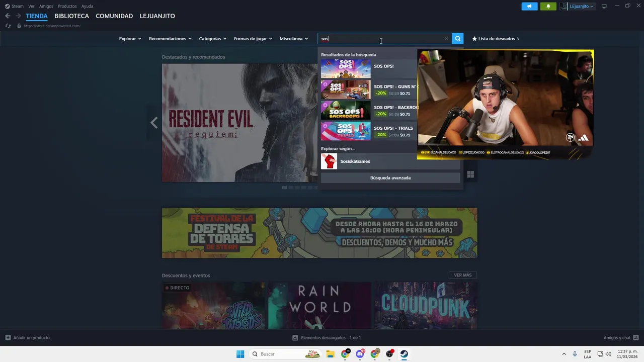Click the taskbar Buscar search box
This screenshot has height=362, width=644.
point(286,354)
